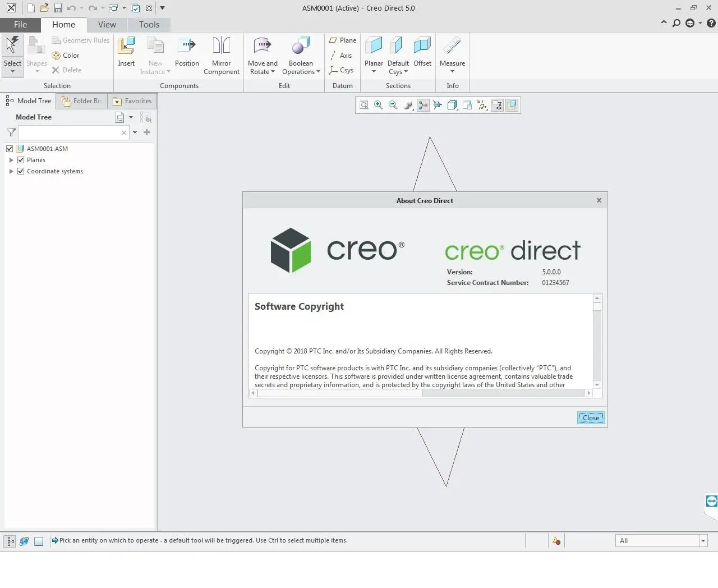Image resolution: width=718 pixels, height=588 pixels.
Task: Open the Help question mark icon
Action: 711,23
